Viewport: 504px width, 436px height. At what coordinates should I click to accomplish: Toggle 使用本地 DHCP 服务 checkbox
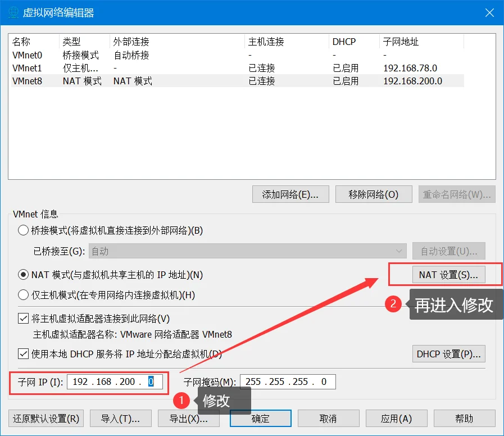click(x=23, y=354)
